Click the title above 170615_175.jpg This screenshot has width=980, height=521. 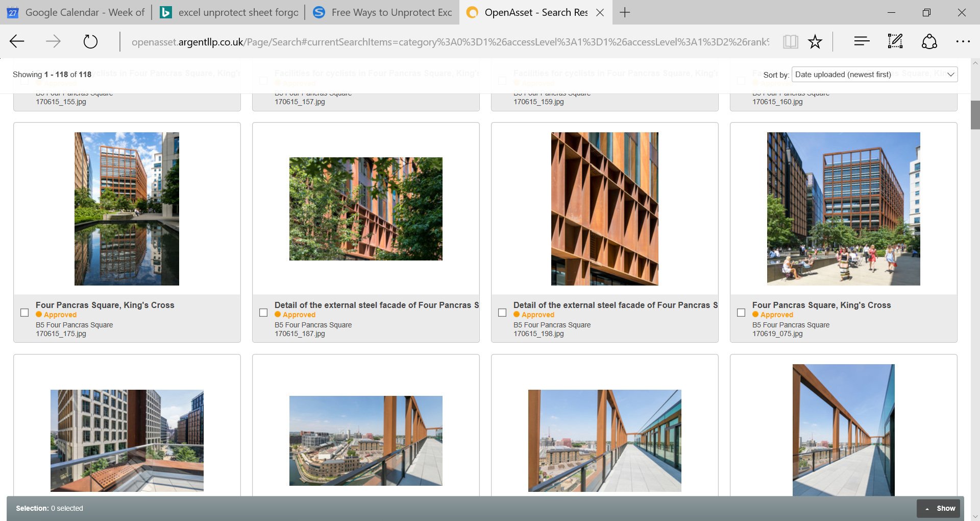pos(105,305)
